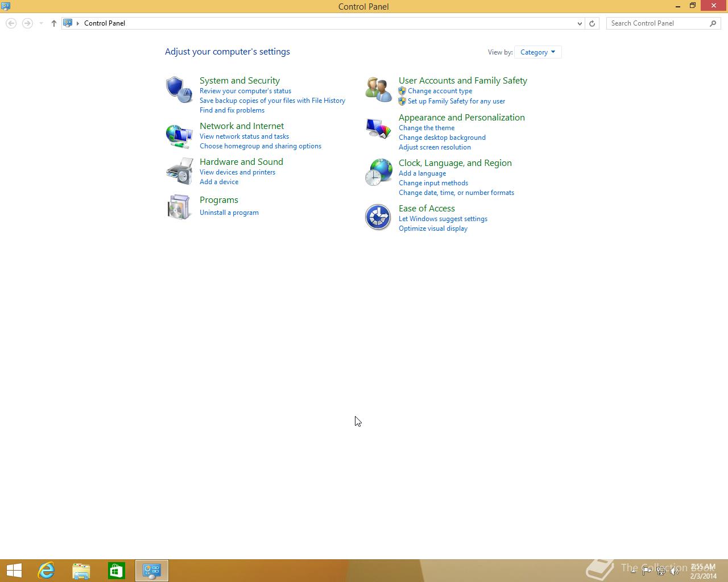
Task: Click Change desktop background
Action: [442, 138]
